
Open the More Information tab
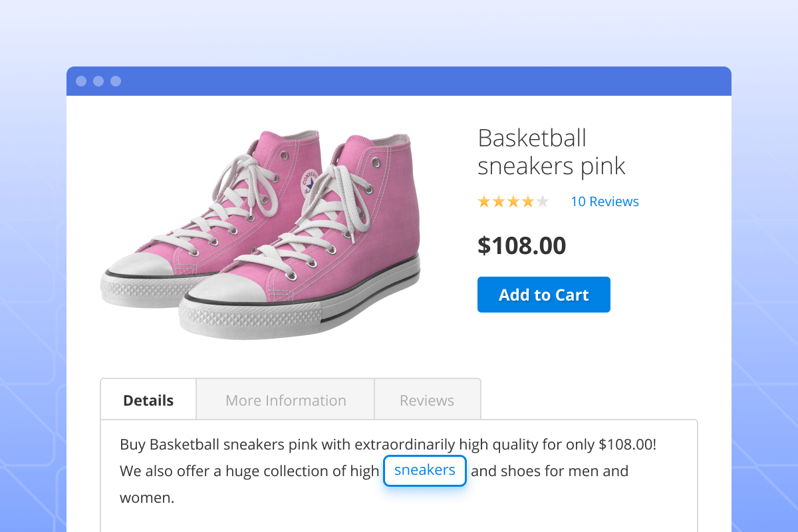click(285, 400)
